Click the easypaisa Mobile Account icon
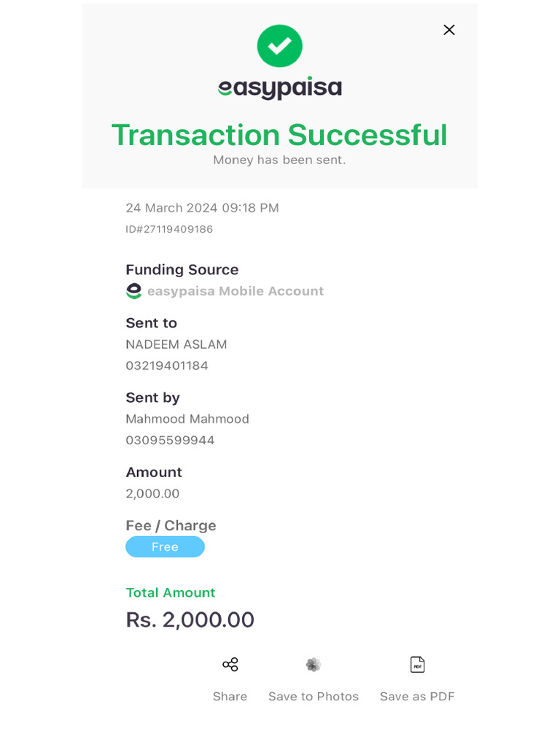This screenshot has height=747, width=560. [134, 291]
